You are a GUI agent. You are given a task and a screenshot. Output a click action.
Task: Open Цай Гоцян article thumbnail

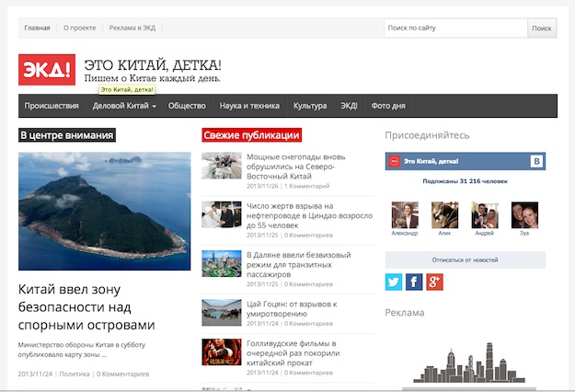222,313
